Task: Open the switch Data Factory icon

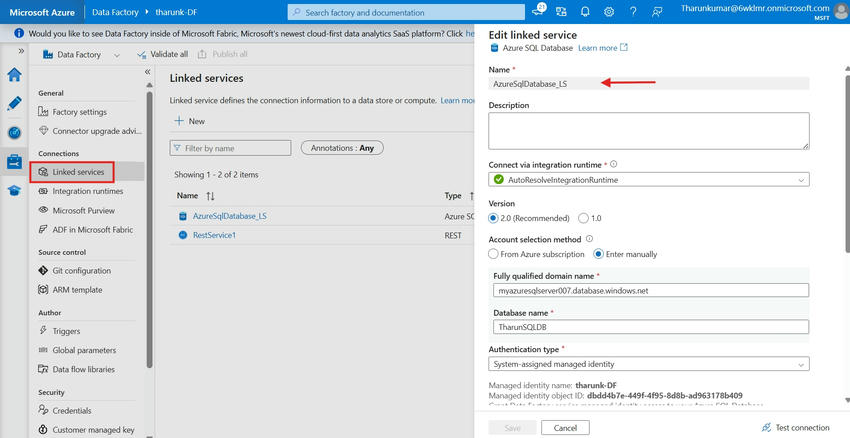Action: point(562,12)
